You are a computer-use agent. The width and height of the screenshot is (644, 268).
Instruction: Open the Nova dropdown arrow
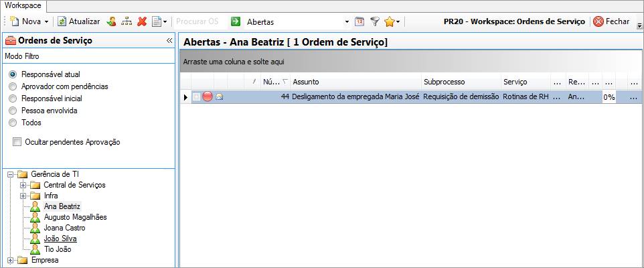point(46,22)
